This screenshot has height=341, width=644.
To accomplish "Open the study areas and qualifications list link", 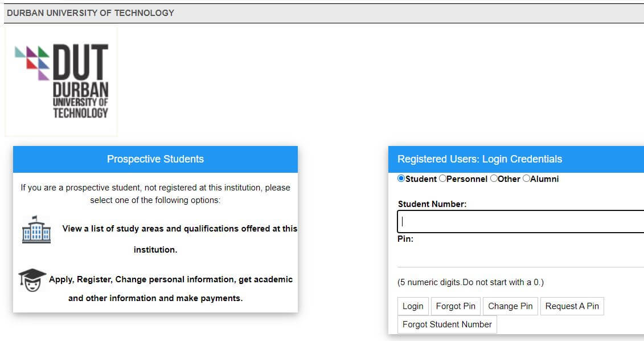I will tap(179, 239).
